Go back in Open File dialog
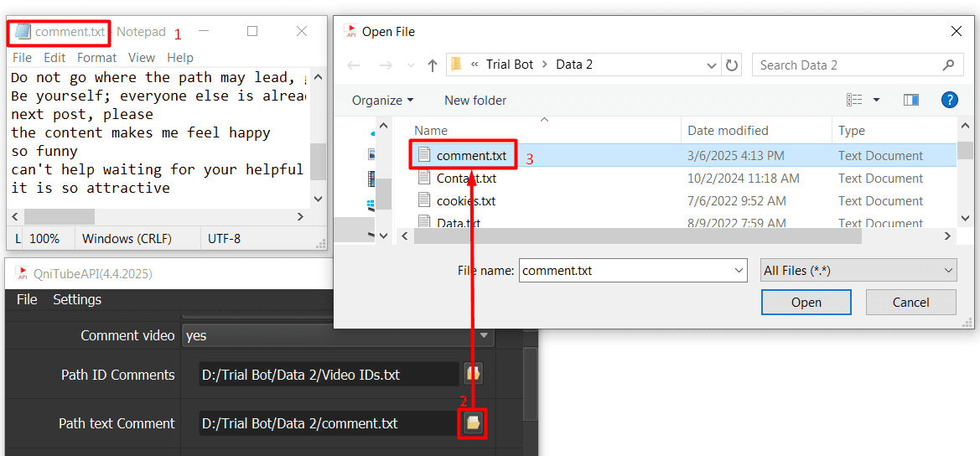980x456 pixels. tap(354, 65)
